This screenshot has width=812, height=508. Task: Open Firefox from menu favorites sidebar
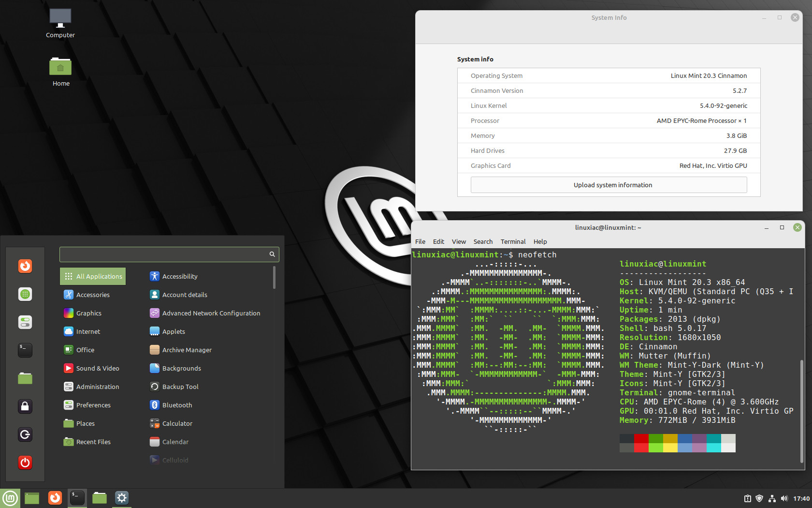coord(25,266)
